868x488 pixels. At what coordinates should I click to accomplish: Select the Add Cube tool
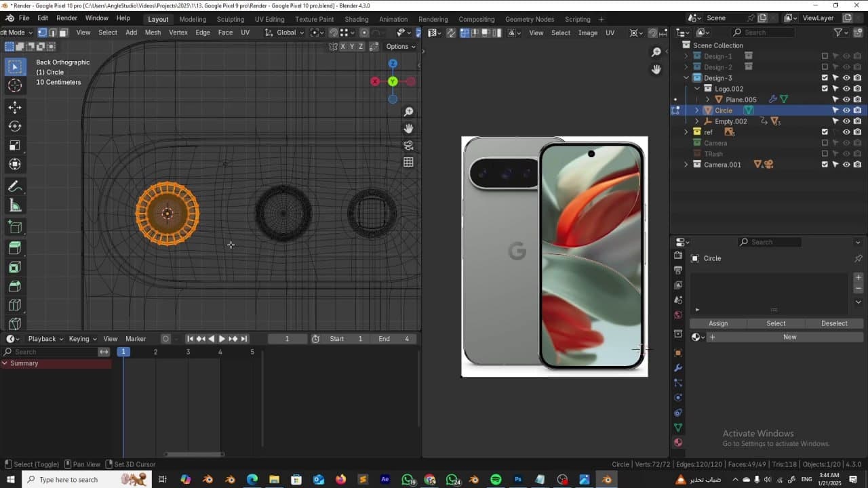tap(15, 227)
